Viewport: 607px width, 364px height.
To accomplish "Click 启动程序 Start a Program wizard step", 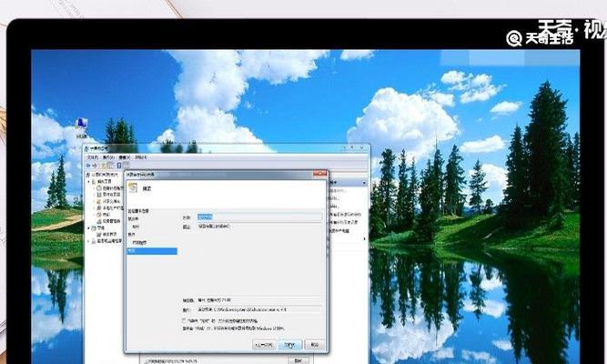I will 140,243.
